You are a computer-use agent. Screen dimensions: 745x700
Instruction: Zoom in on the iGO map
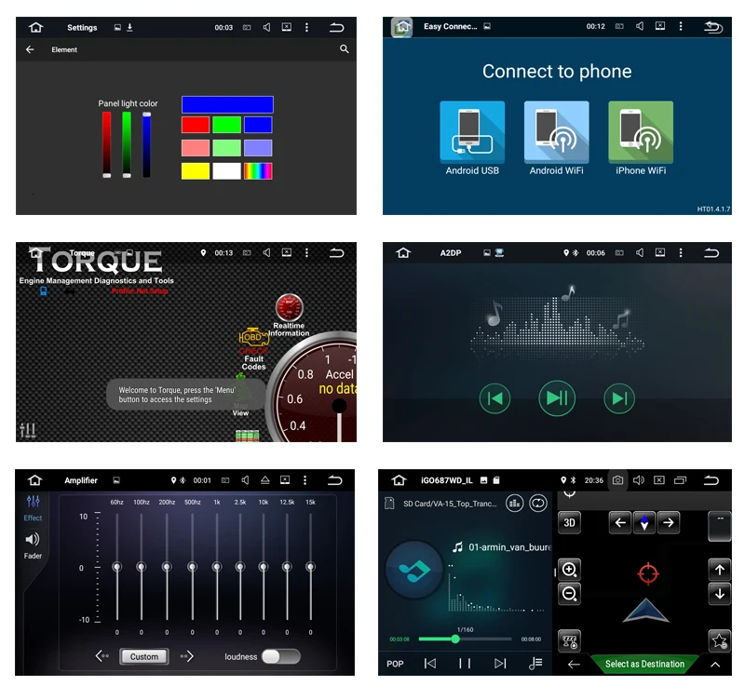coord(569,570)
